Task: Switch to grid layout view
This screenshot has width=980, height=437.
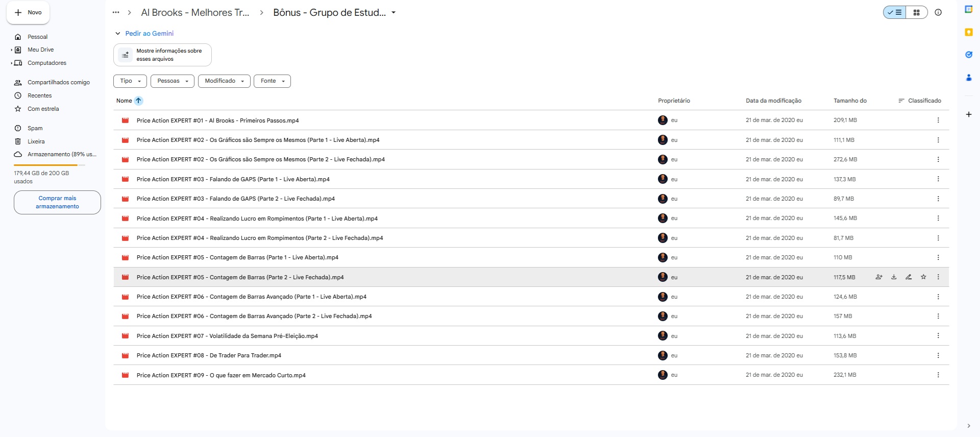Action: [917, 13]
